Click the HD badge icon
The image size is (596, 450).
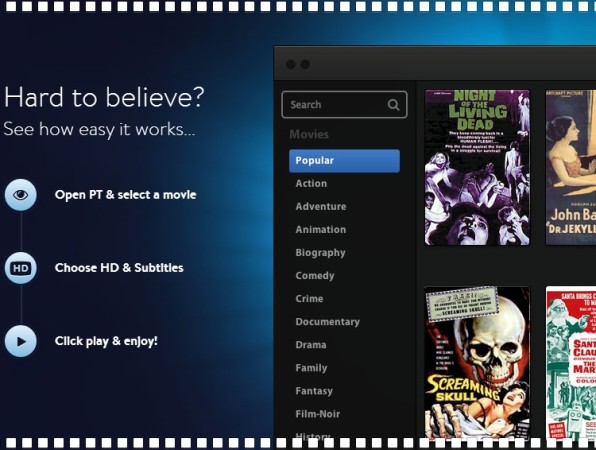21,268
